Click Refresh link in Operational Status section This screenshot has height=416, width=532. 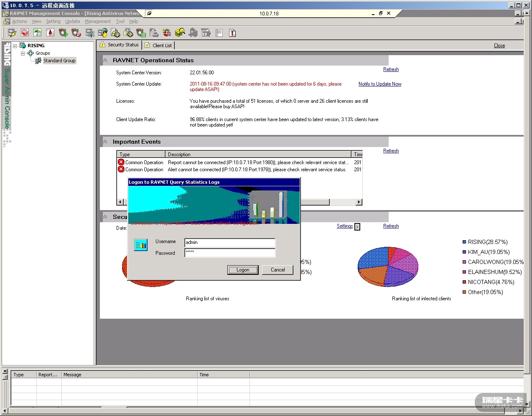coord(391,69)
